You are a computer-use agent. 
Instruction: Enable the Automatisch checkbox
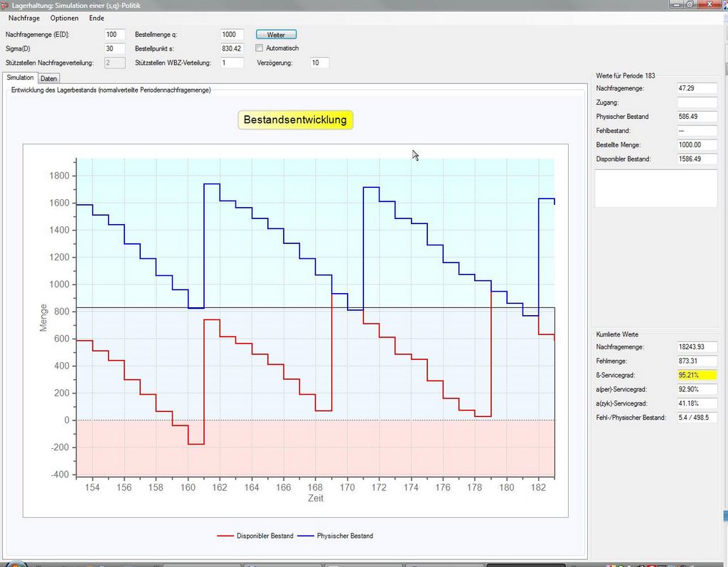coord(259,48)
